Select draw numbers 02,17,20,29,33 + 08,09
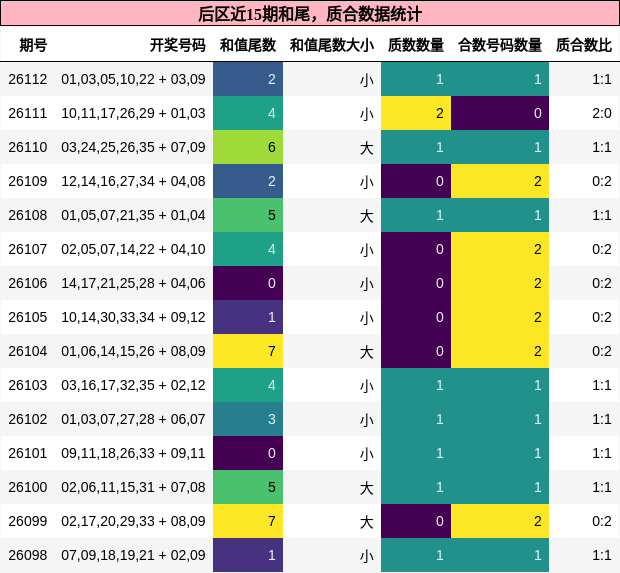This screenshot has width=620, height=573. click(x=133, y=521)
